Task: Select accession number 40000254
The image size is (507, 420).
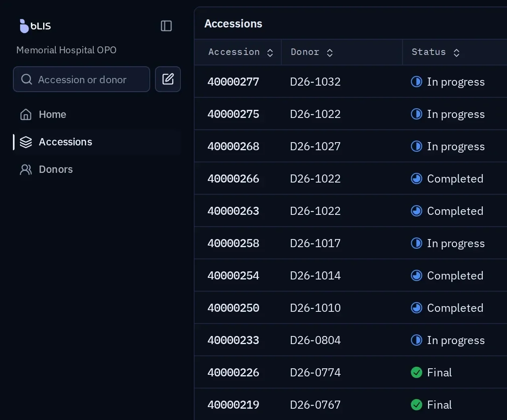Action: click(x=233, y=275)
